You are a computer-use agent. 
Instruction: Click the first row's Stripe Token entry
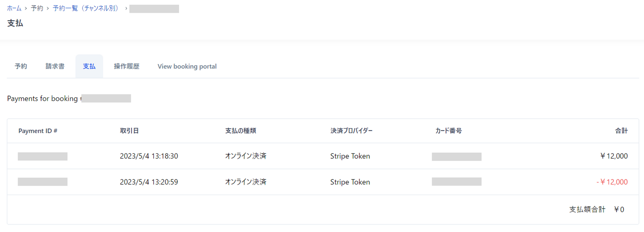[350, 156]
